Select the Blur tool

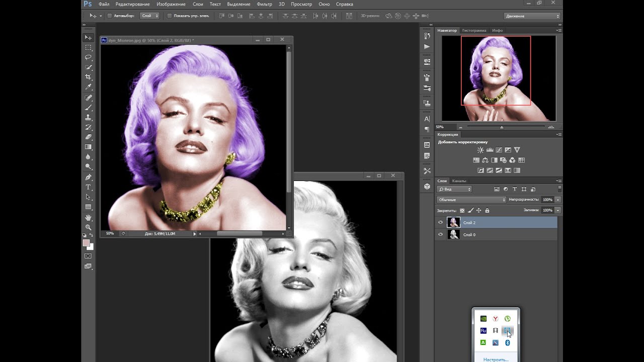point(89,157)
